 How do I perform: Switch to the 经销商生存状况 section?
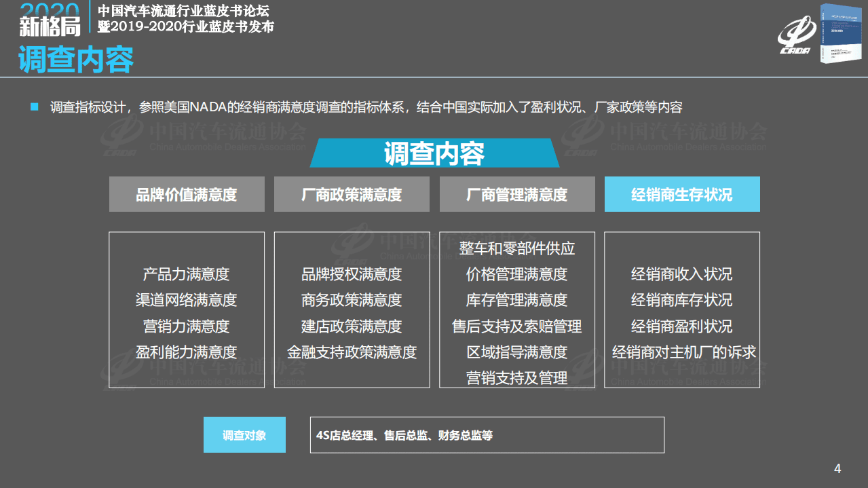tap(681, 193)
